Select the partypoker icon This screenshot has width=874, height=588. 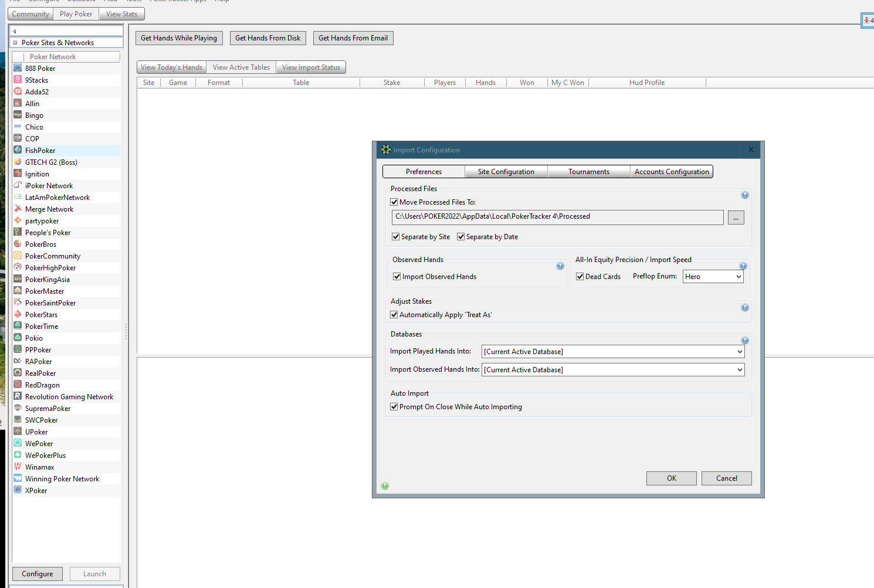pos(18,220)
